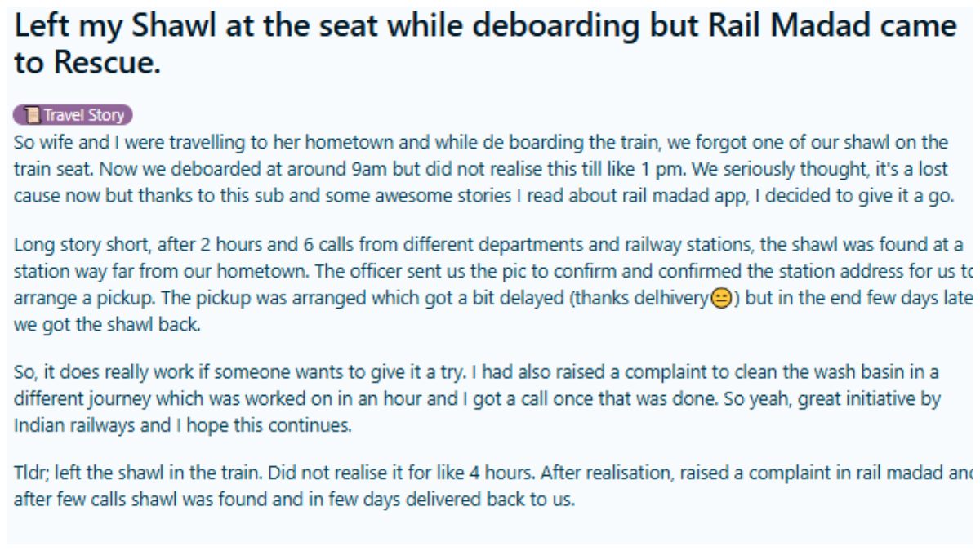This screenshot has width=980, height=551.
Task: Click the unamused face emoji after delhivery
Action: click(x=721, y=299)
